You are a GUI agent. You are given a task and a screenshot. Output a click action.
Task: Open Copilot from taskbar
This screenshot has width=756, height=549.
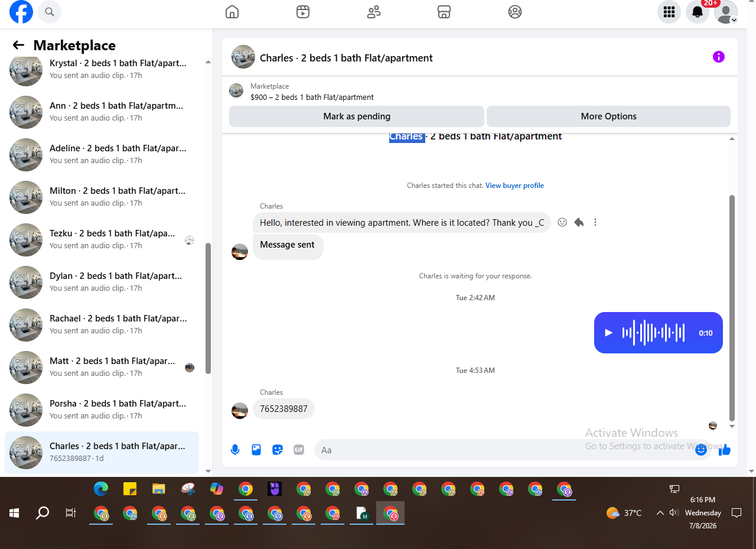pyautogui.click(x=217, y=489)
